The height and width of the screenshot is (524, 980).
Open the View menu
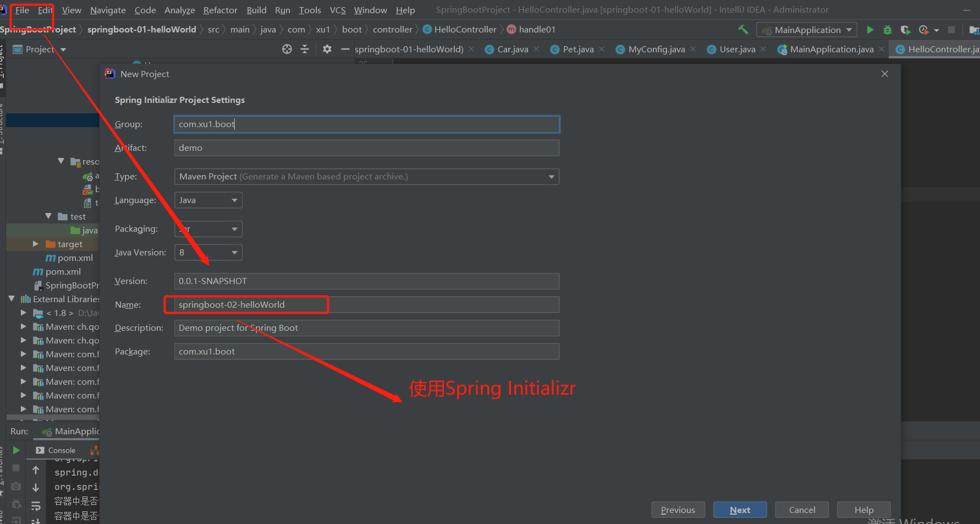[71, 10]
